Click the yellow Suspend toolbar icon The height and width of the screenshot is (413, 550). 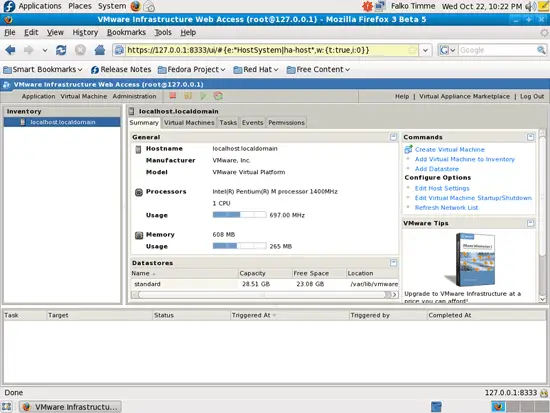coord(188,96)
